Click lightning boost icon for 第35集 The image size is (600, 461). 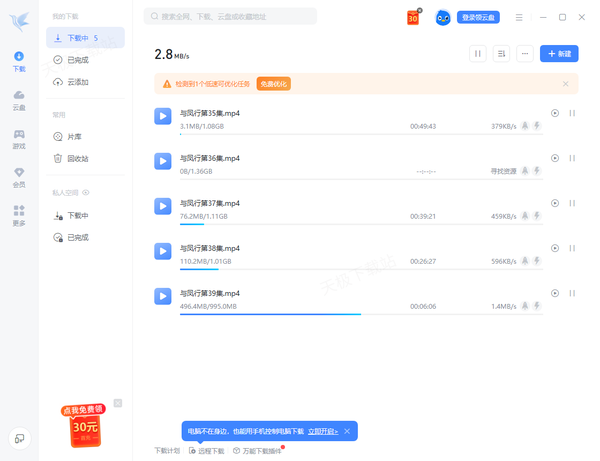(x=537, y=126)
